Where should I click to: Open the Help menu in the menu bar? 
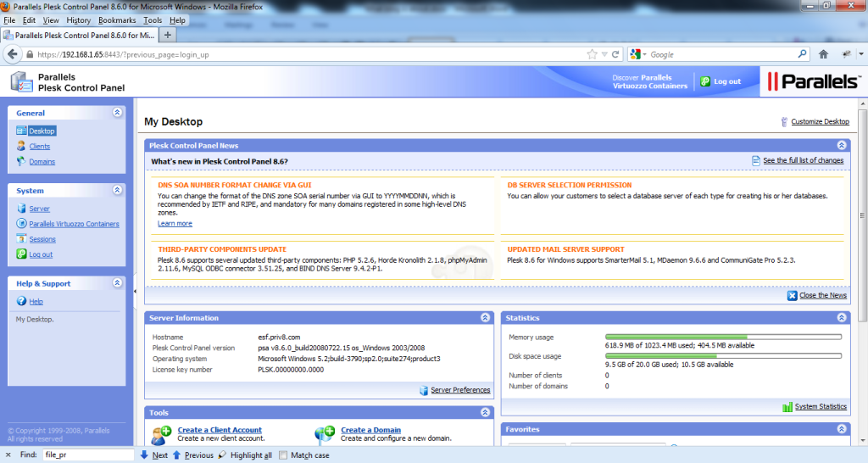coord(177,20)
